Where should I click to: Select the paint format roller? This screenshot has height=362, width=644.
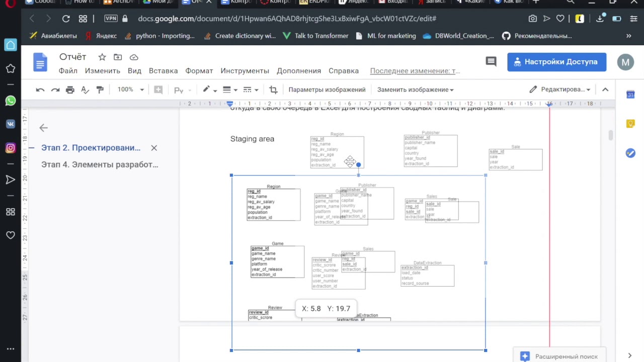(x=100, y=89)
